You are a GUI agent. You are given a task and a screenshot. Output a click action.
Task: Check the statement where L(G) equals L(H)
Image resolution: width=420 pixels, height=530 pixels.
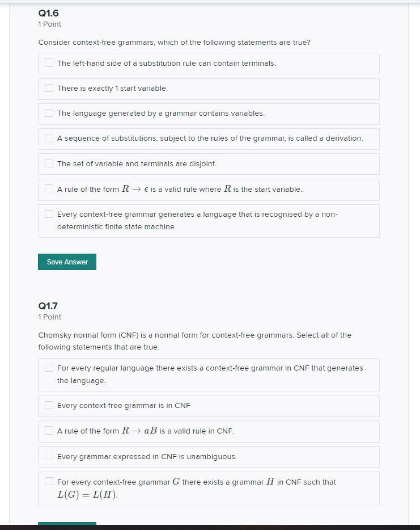pyautogui.click(x=49, y=481)
